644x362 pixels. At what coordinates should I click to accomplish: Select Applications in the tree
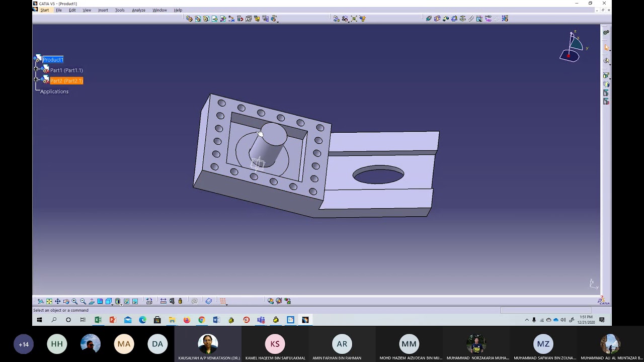click(54, 92)
